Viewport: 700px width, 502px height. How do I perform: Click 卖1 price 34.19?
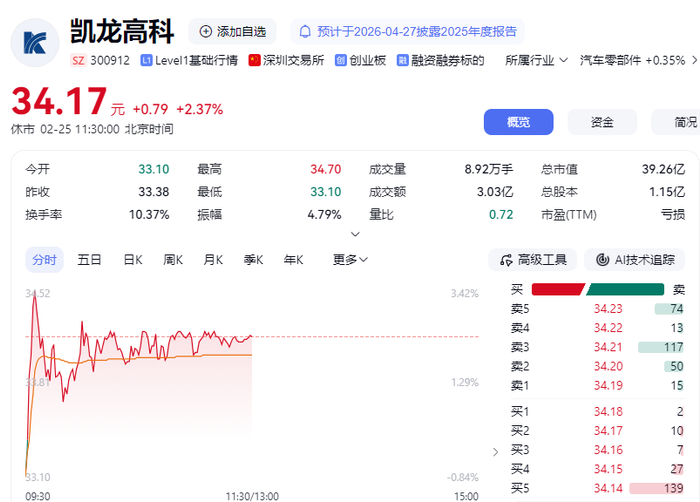(x=608, y=385)
